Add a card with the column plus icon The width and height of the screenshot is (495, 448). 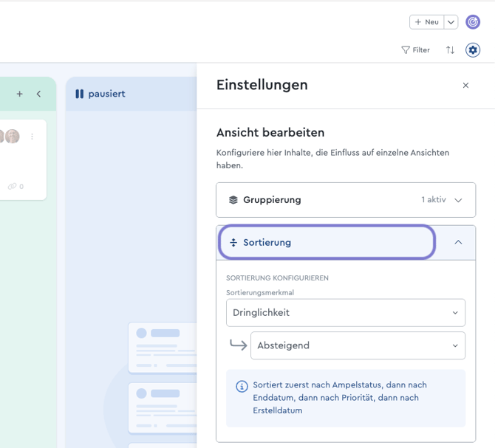(20, 94)
